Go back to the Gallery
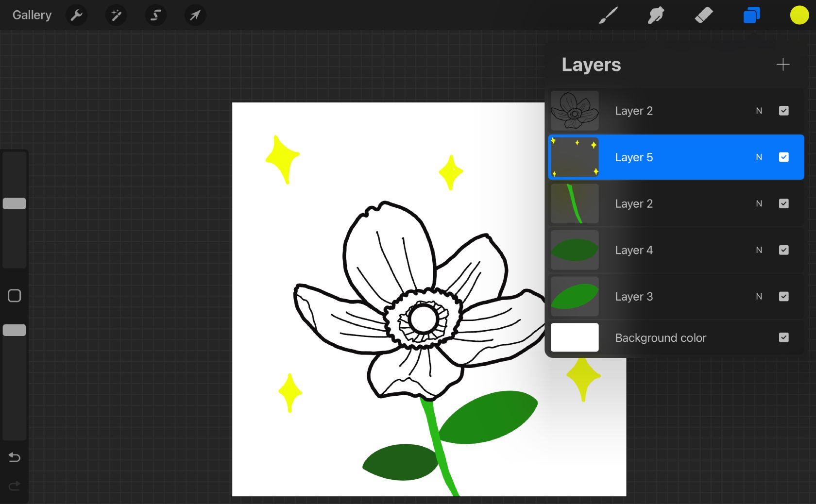Screen dimensions: 816x504 click(x=31, y=15)
